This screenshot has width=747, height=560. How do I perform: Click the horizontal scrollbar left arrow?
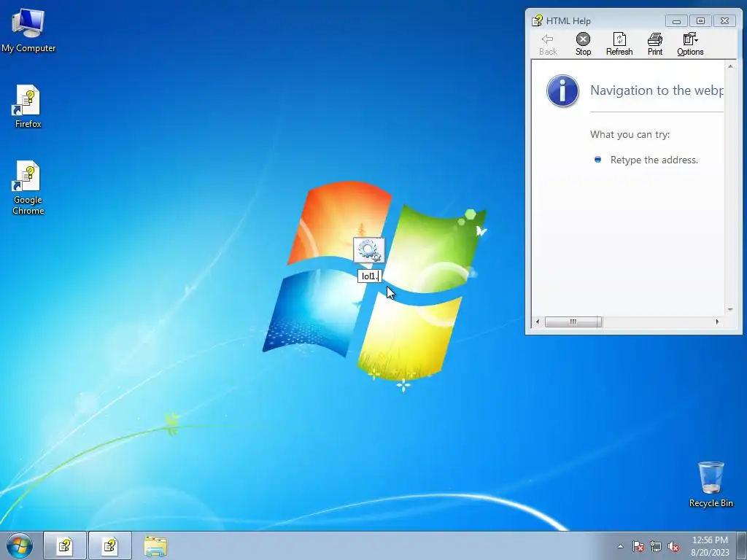point(538,322)
